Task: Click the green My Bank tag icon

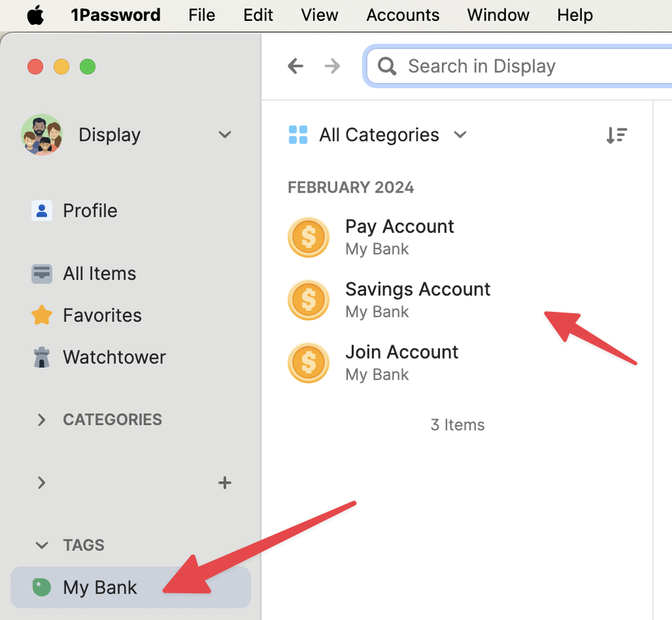Action: (42, 587)
